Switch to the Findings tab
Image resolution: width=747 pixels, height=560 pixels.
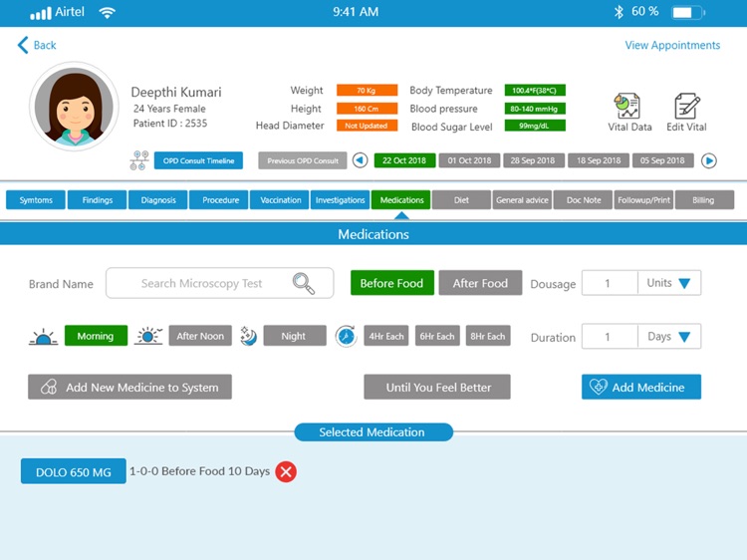click(x=98, y=200)
